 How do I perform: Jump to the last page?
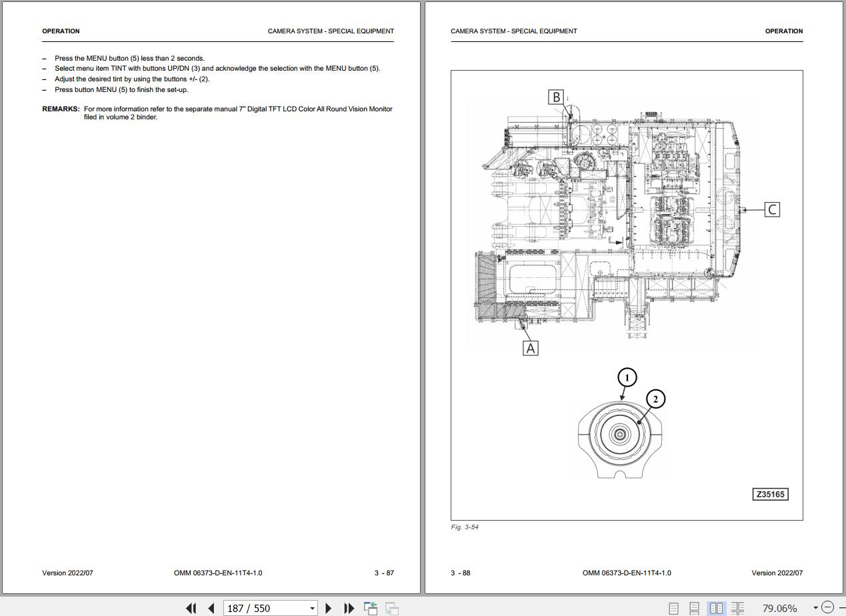click(349, 608)
